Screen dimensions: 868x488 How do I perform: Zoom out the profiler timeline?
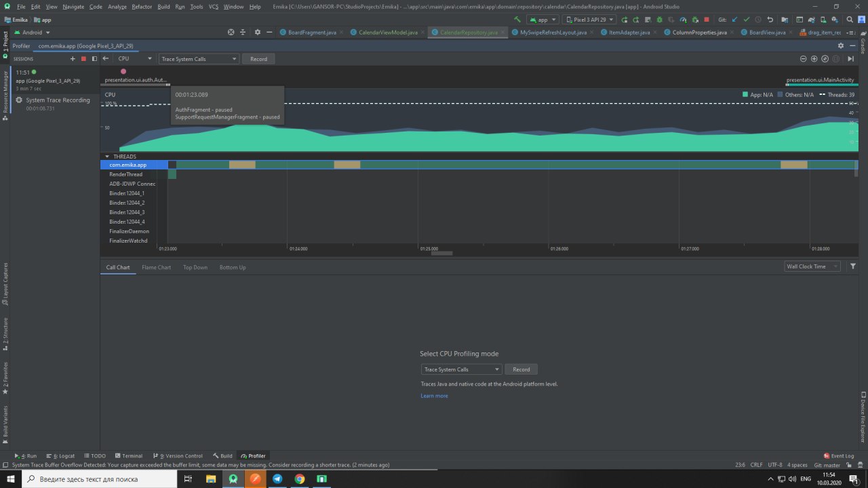[804, 59]
